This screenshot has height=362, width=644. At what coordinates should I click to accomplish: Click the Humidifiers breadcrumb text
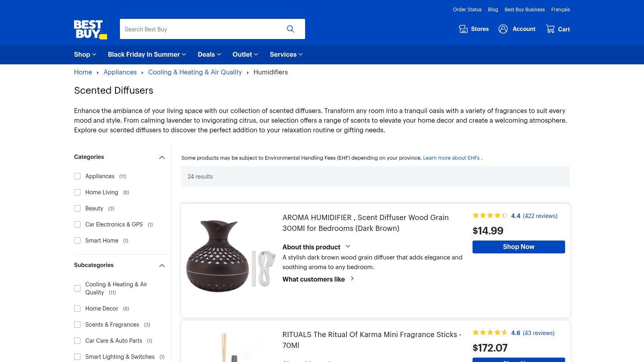270,72
